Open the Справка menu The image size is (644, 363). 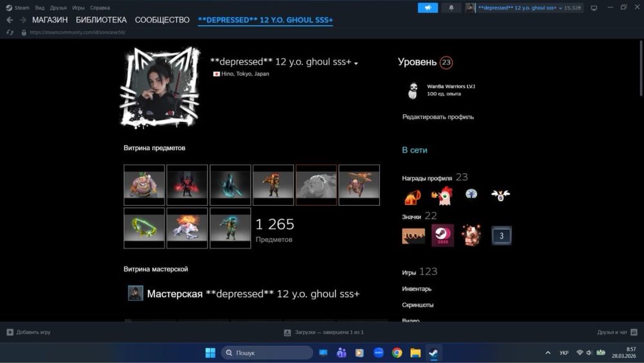100,7
